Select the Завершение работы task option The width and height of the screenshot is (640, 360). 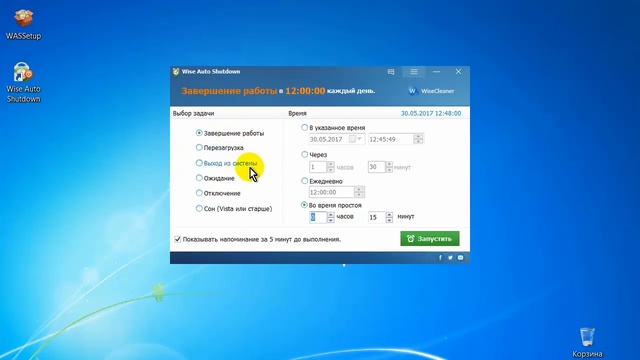pyautogui.click(x=230, y=133)
